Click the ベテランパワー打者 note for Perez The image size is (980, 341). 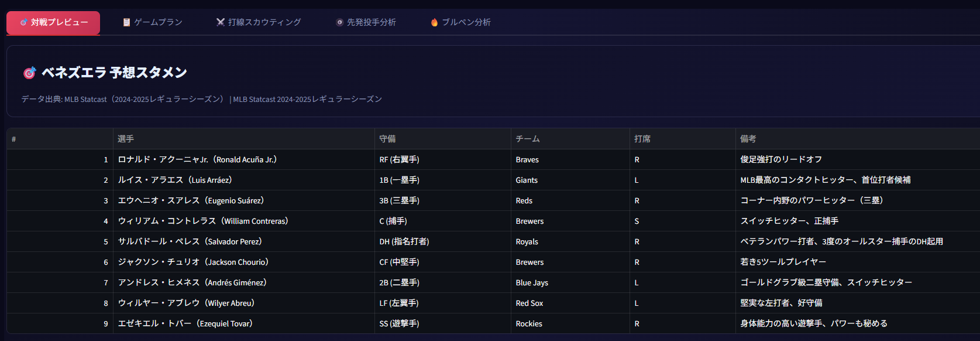tap(858, 241)
